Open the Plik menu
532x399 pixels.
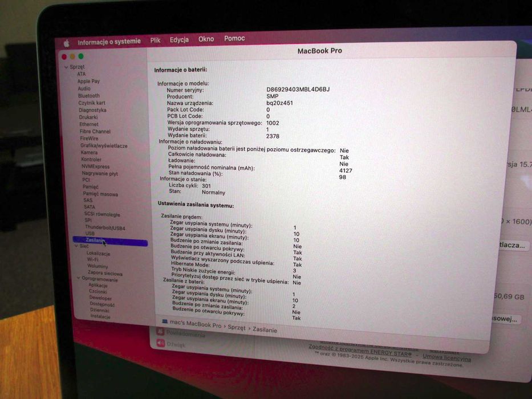point(155,40)
